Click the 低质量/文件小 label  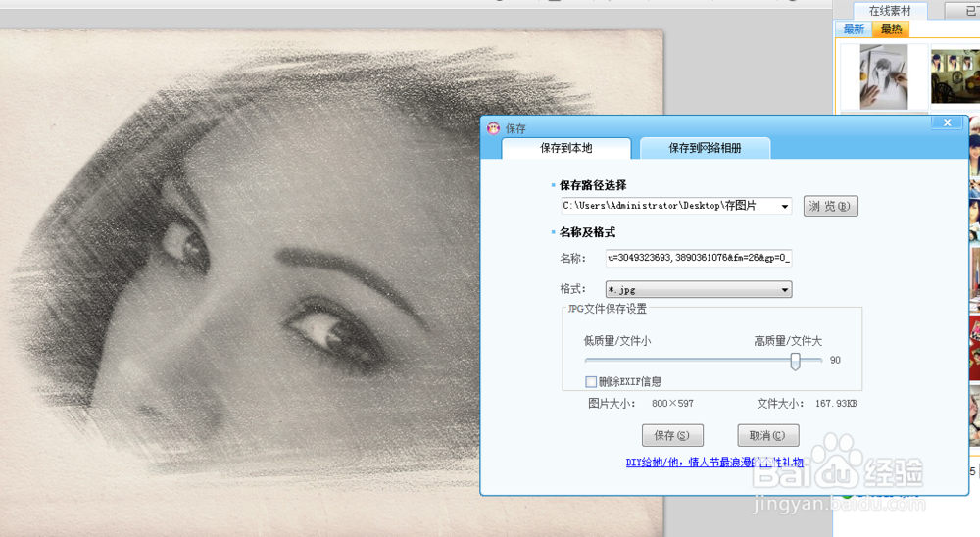click(616, 341)
